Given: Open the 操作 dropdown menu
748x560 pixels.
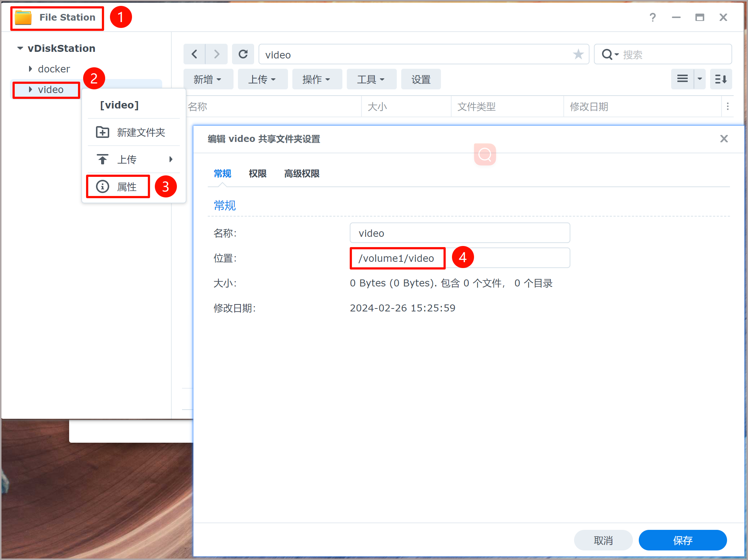Looking at the screenshot, I should point(317,79).
